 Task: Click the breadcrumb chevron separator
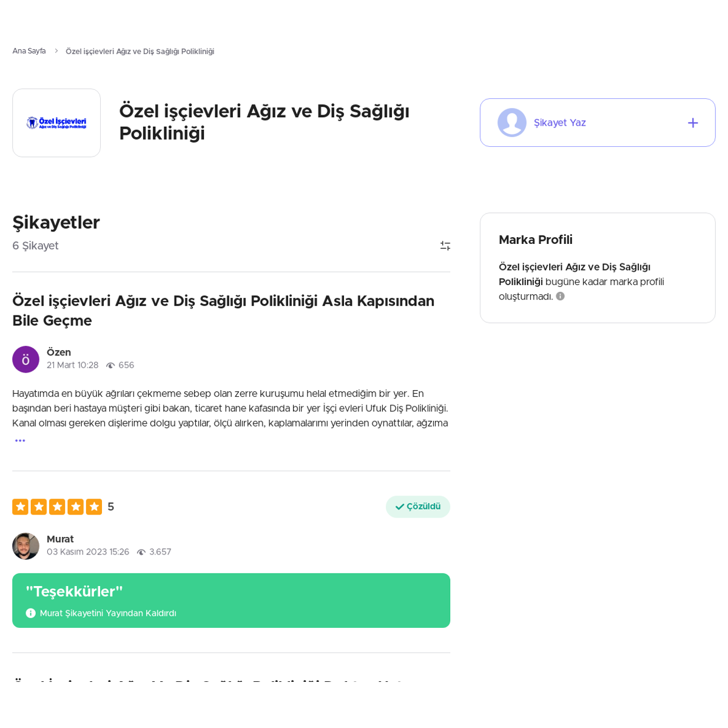56,51
